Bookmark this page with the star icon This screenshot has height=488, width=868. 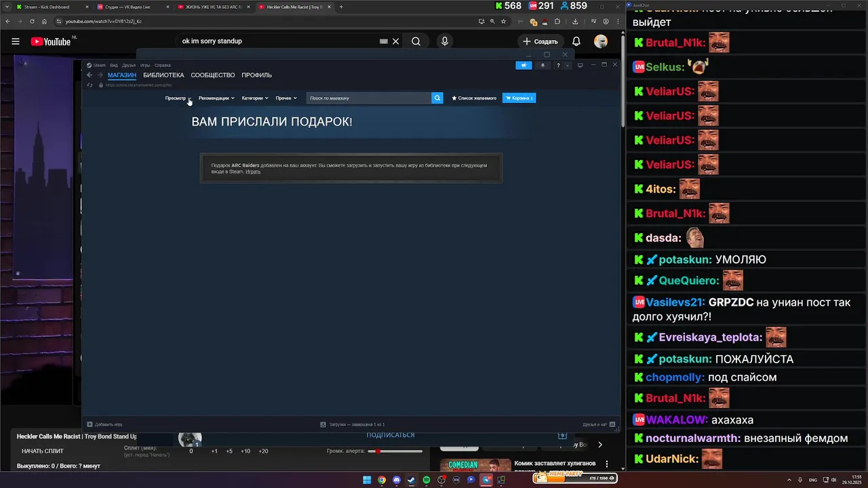tap(504, 21)
